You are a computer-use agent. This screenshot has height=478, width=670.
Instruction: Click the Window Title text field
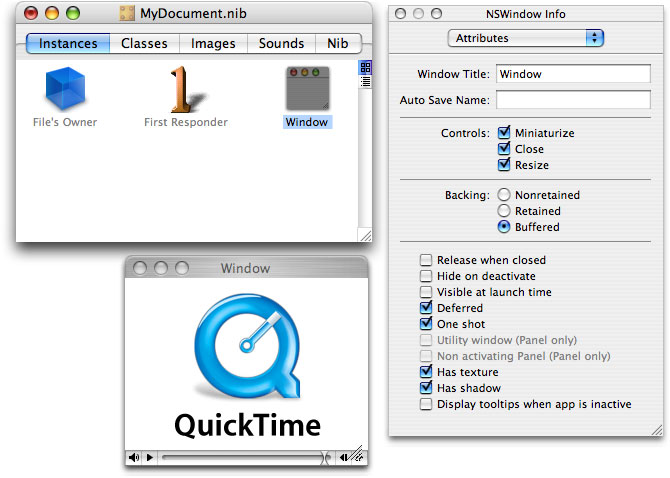573,74
